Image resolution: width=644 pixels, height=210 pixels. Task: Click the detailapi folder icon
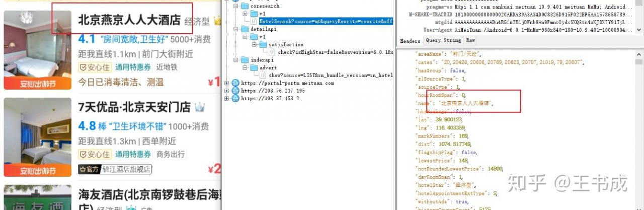(244, 29)
